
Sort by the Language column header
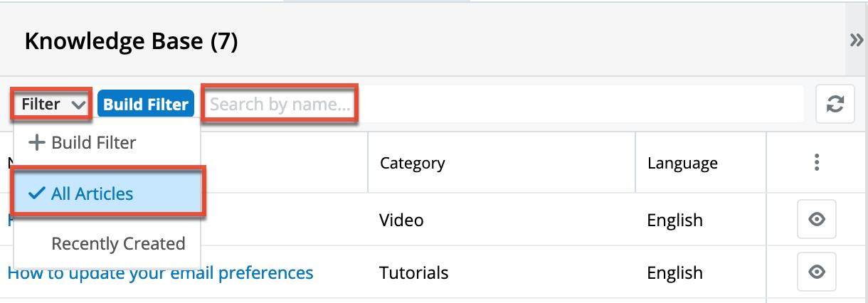[x=682, y=163]
